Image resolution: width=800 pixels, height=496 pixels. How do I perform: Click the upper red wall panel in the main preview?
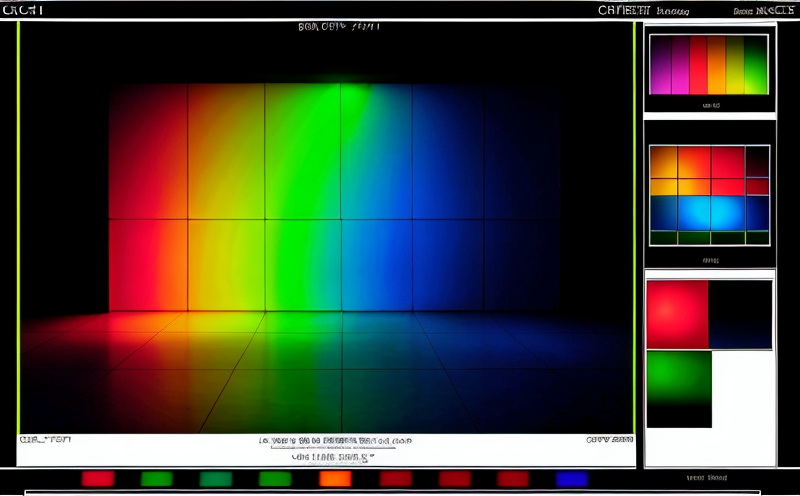pos(148,152)
